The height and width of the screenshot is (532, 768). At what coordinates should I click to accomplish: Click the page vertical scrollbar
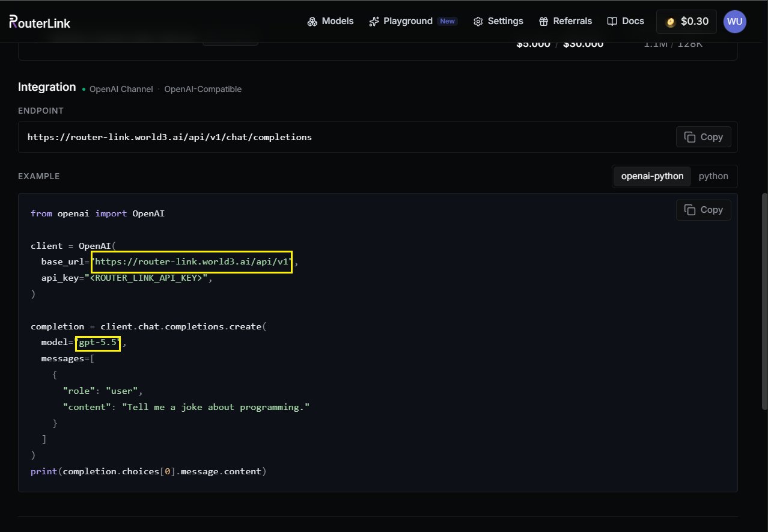click(764, 301)
